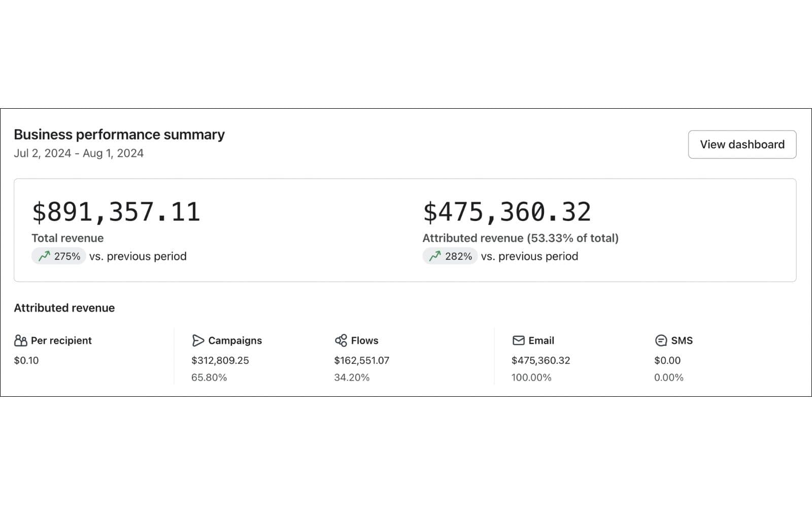Click the Attributed revenue section heading
This screenshot has height=508, width=812.
point(64,308)
